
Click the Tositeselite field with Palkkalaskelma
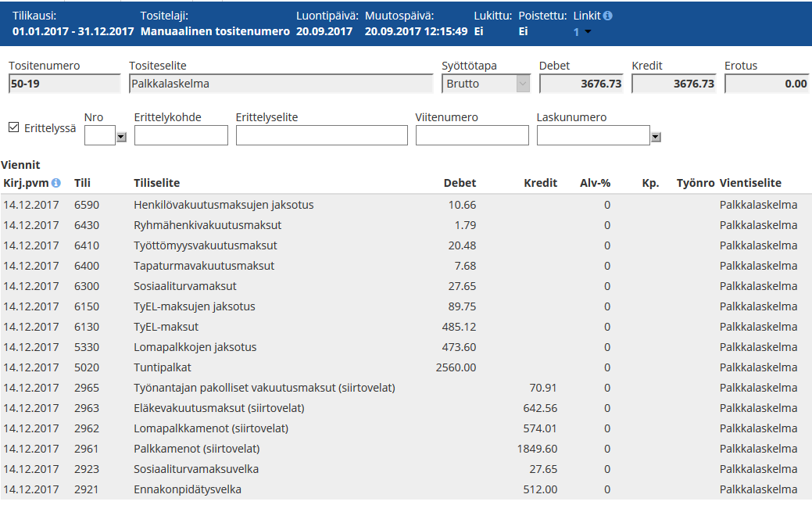coord(281,84)
